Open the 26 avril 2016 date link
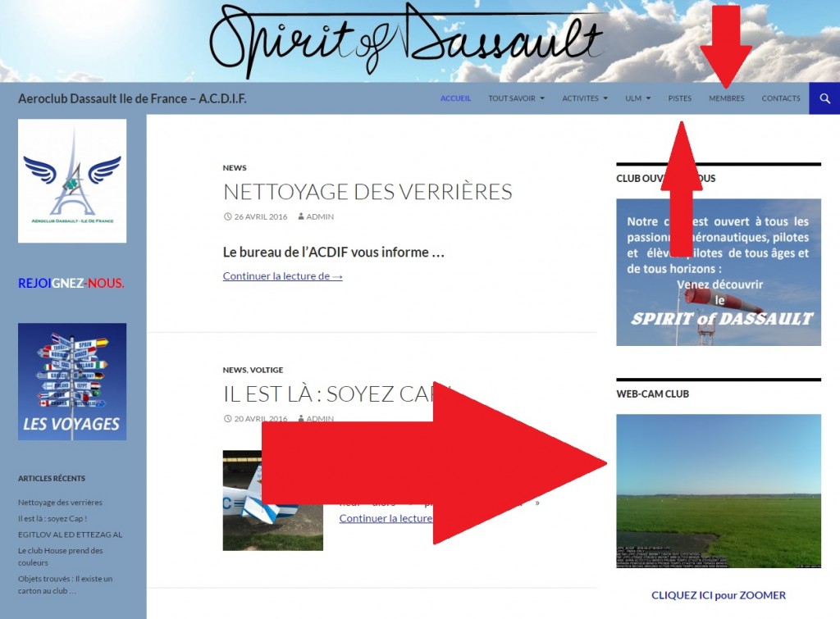This screenshot has height=619, width=840. (260, 217)
